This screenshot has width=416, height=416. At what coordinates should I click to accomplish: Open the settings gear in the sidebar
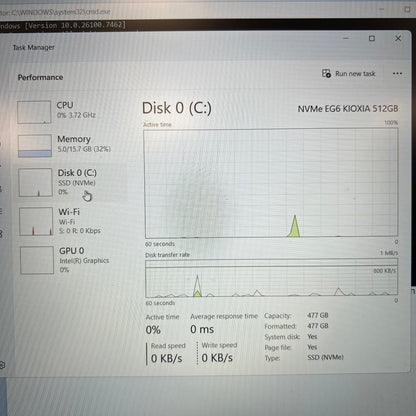pyautogui.click(x=2, y=365)
